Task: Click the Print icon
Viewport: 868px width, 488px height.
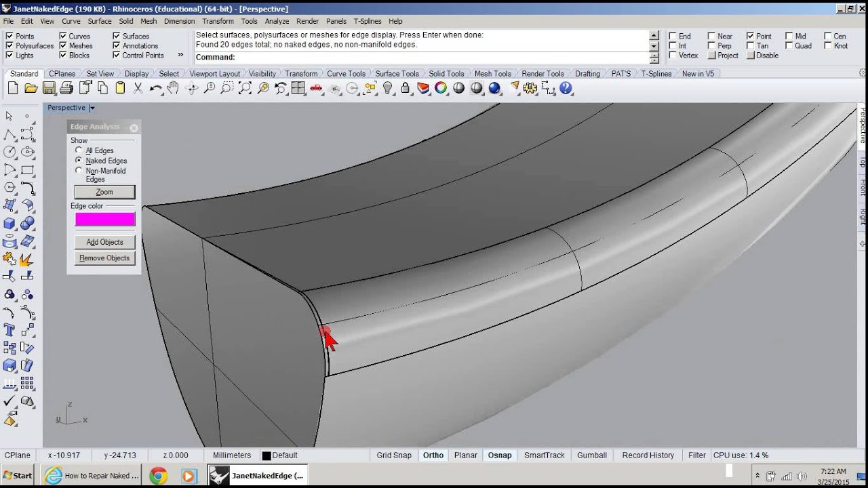Action: tap(66, 88)
